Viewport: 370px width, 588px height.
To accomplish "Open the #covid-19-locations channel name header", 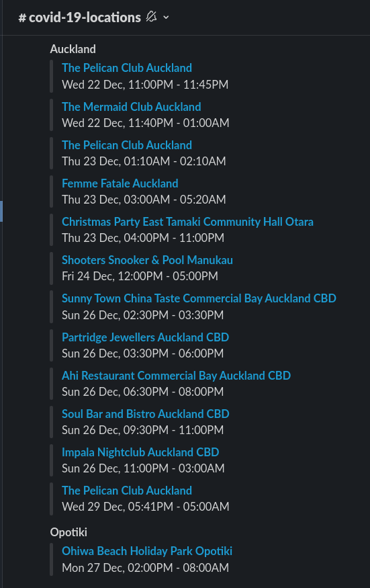I will pyautogui.click(x=80, y=17).
